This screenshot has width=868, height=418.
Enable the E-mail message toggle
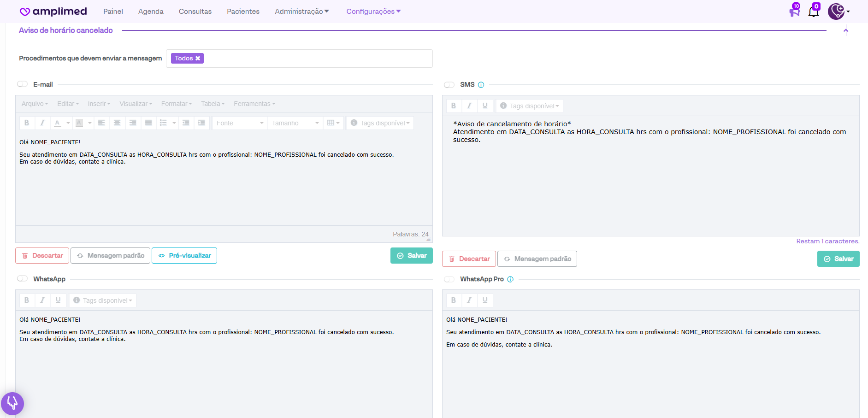click(23, 84)
